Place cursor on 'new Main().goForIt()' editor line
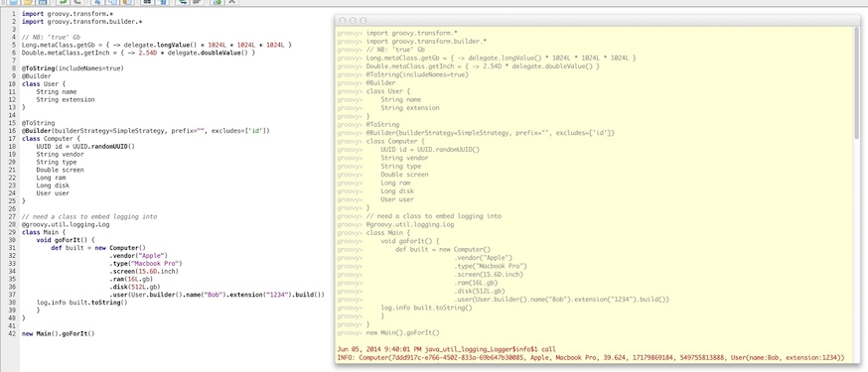Viewport: 868px width, 372px height. pyautogui.click(x=59, y=334)
